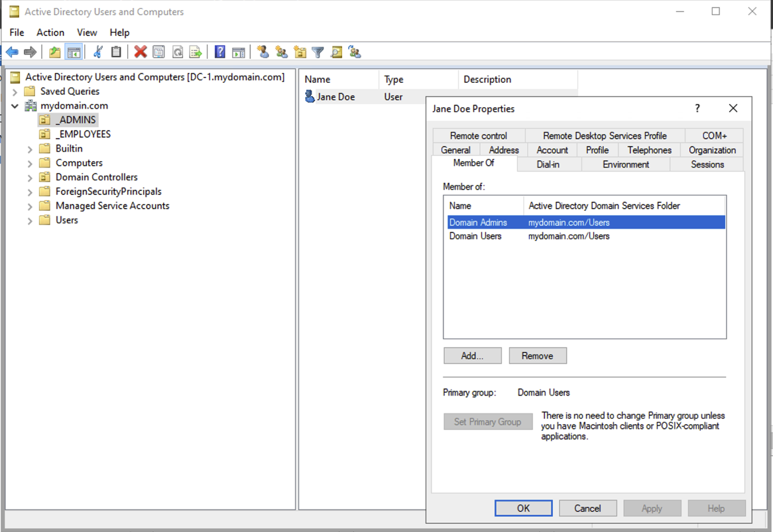Toggle the Show/Hide Action Pane icon
The width and height of the screenshot is (773, 532).
pos(239,52)
